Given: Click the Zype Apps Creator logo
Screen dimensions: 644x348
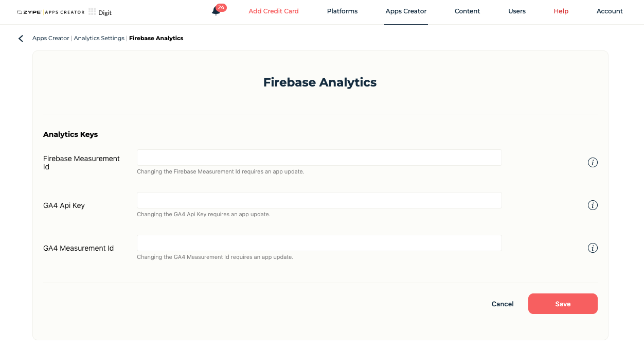Looking at the screenshot, I should click(50, 12).
